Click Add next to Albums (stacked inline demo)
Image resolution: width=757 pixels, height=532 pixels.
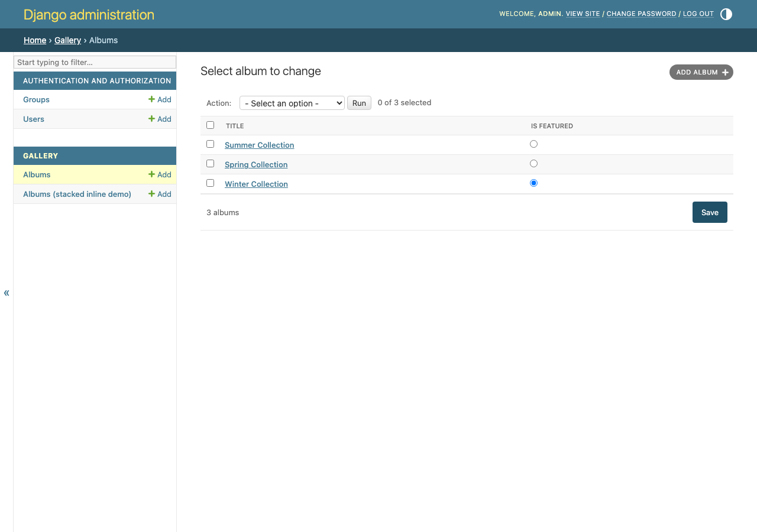tap(160, 194)
